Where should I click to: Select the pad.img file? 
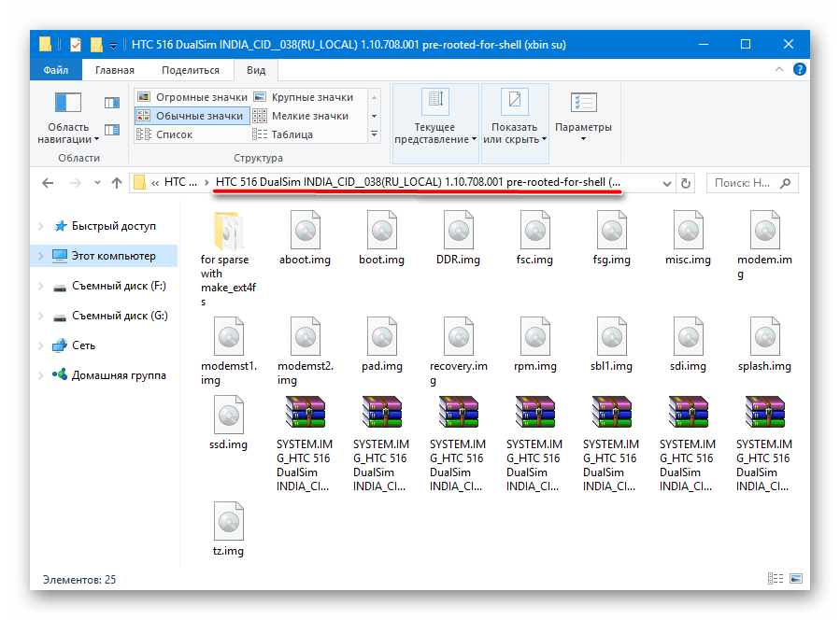pos(381,345)
